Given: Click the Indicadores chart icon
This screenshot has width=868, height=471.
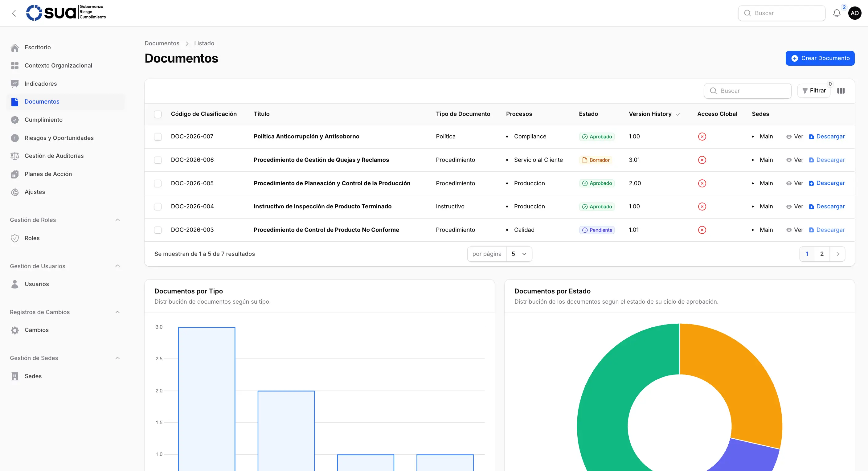Looking at the screenshot, I should [14, 84].
